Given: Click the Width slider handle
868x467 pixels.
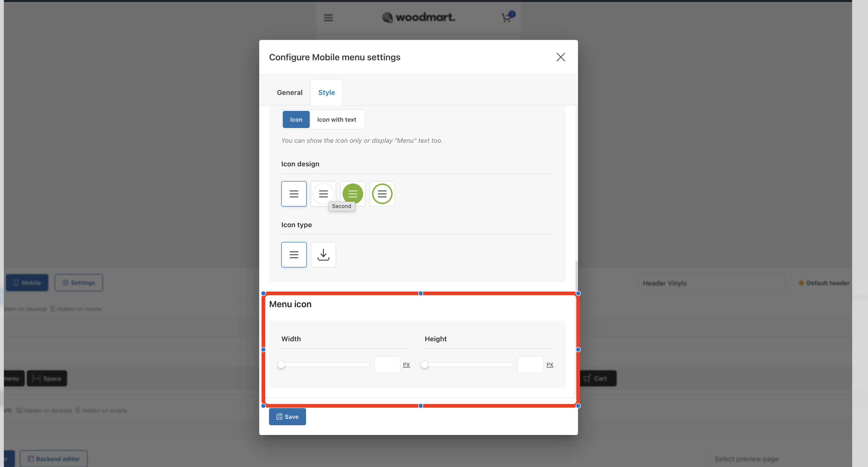Looking at the screenshot, I should tap(281, 365).
